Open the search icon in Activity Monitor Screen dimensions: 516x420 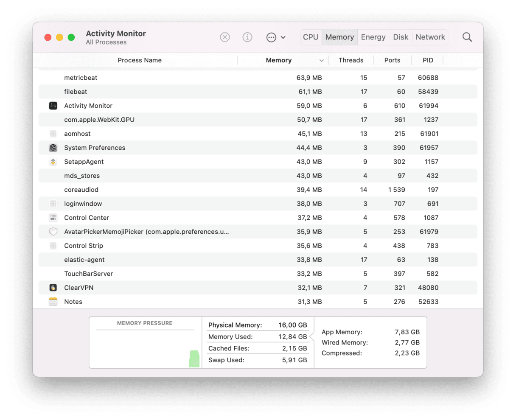pyautogui.click(x=467, y=37)
